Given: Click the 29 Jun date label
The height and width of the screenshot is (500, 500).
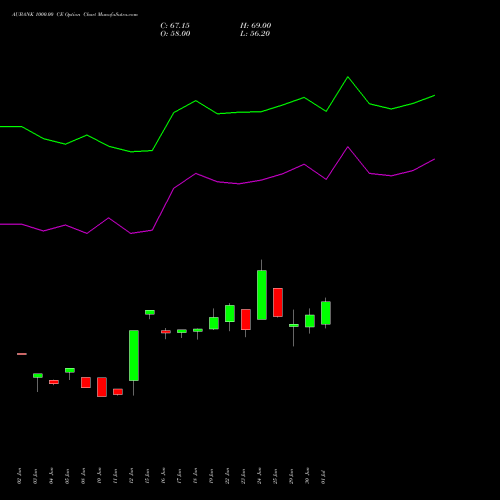Looking at the screenshot, I should (x=291, y=476).
